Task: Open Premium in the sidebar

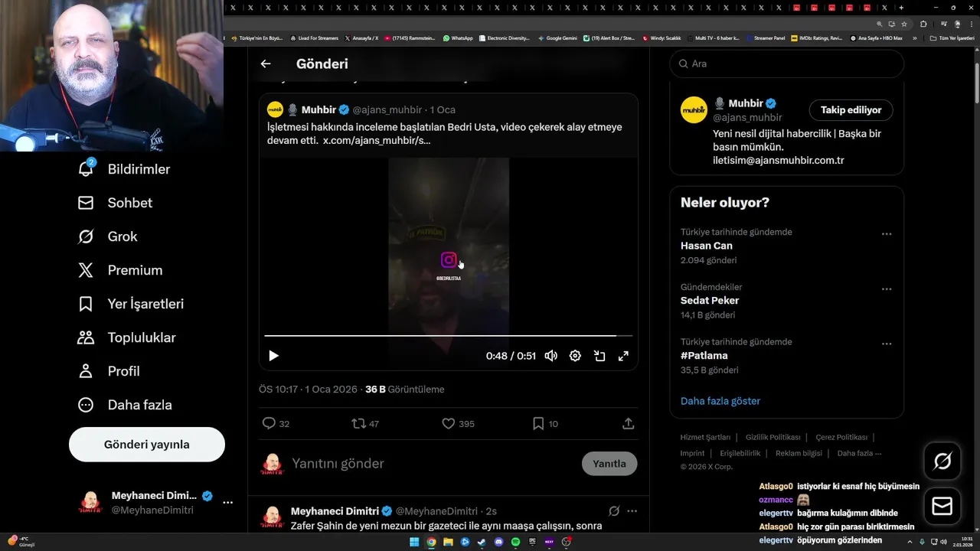Action: point(120,270)
